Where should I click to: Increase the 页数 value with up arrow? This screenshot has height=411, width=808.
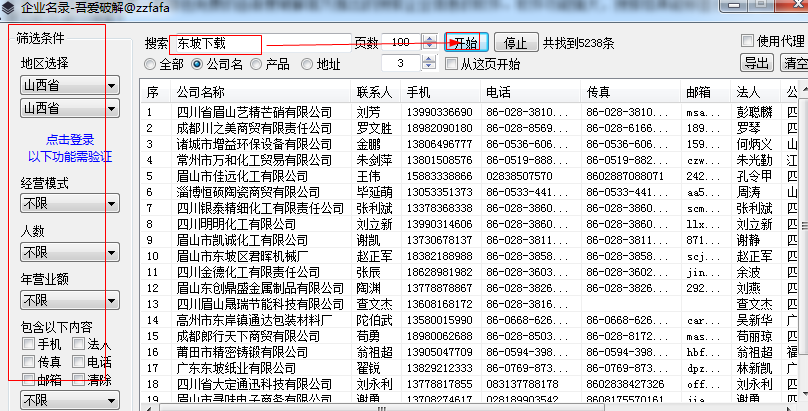click(429, 38)
